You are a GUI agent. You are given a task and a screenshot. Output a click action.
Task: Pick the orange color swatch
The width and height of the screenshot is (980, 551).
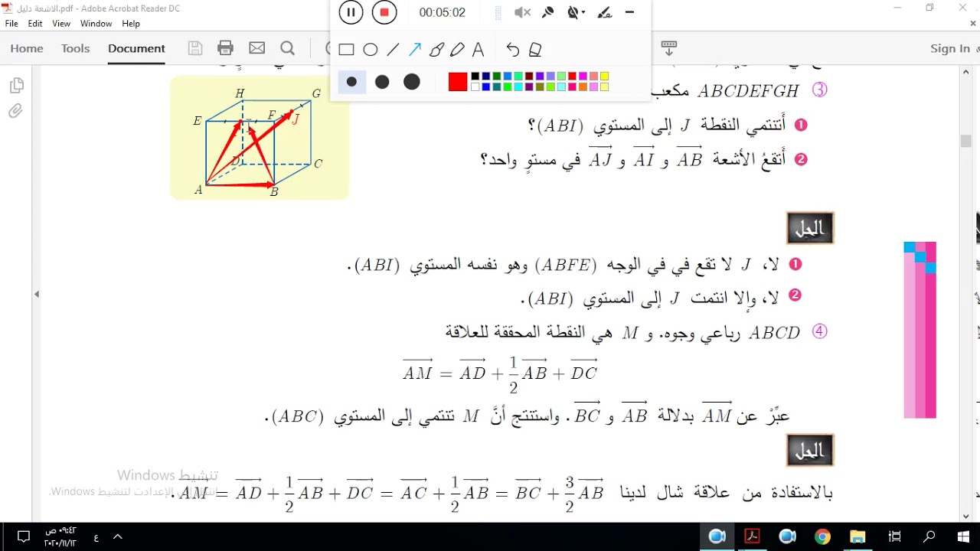(583, 87)
